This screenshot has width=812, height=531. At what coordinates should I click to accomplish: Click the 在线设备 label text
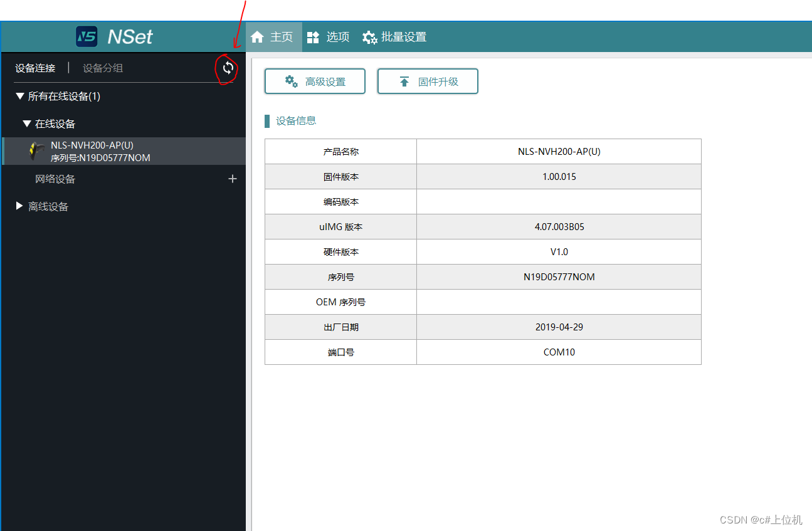click(x=55, y=124)
